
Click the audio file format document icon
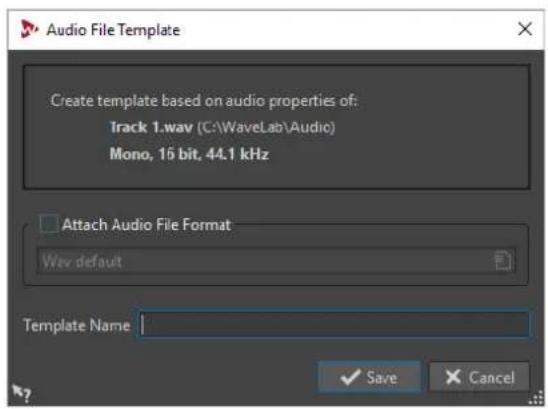(x=503, y=260)
